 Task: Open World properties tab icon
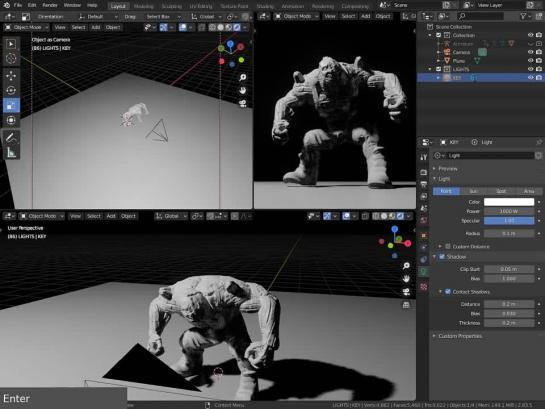423,220
